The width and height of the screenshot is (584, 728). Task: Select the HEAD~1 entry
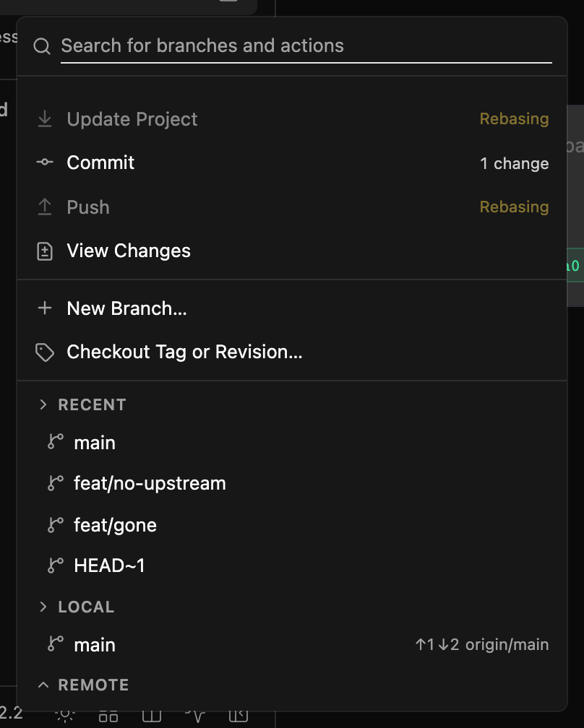pos(292,565)
